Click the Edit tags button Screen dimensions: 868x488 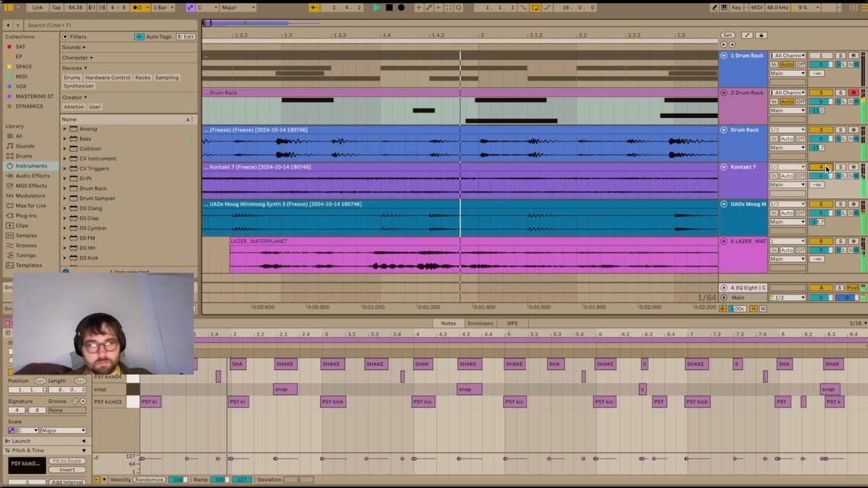186,37
